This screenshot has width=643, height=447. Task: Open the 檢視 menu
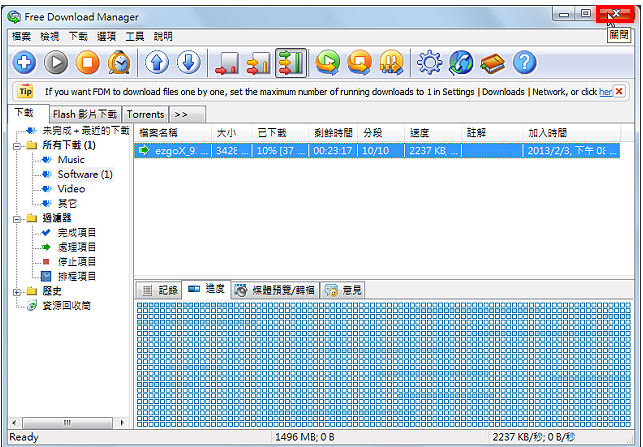[50, 36]
